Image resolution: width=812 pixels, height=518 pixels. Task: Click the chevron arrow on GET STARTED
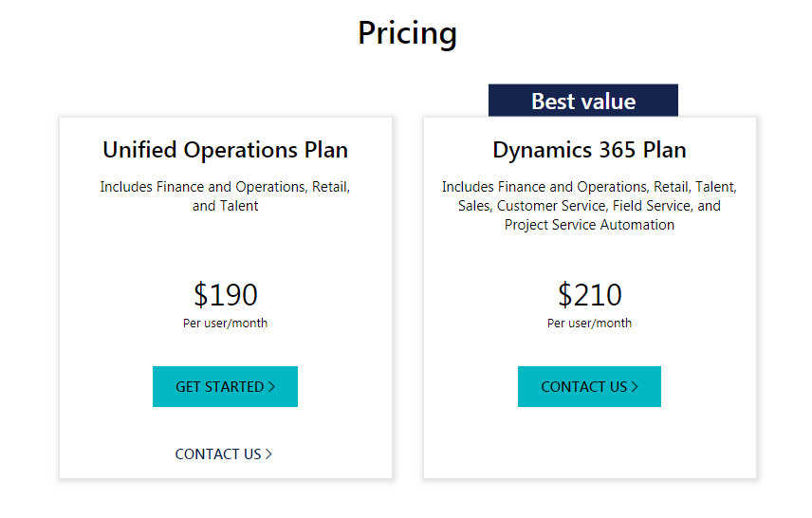pos(271,386)
